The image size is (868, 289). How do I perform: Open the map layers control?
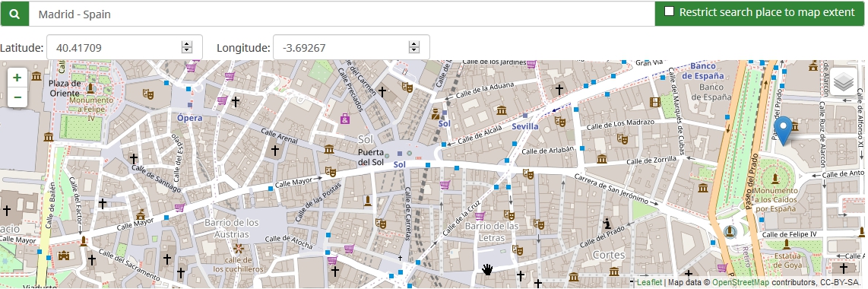[843, 82]
